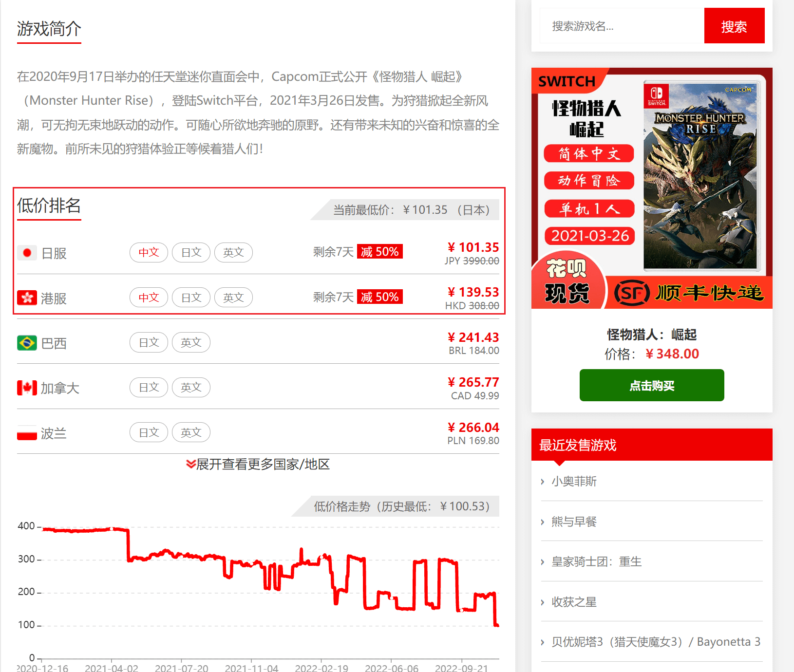Click 2021-04-02 date on chart axis
The image size is (794, 672).
click(112, 668)
